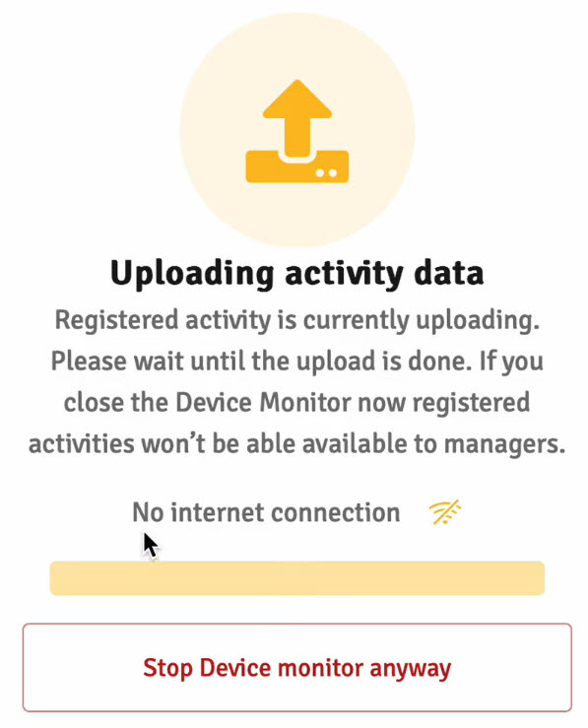Click the word 'internet' in status message
The height and width of the screenshot is (728, 588).
coord(218,512)
